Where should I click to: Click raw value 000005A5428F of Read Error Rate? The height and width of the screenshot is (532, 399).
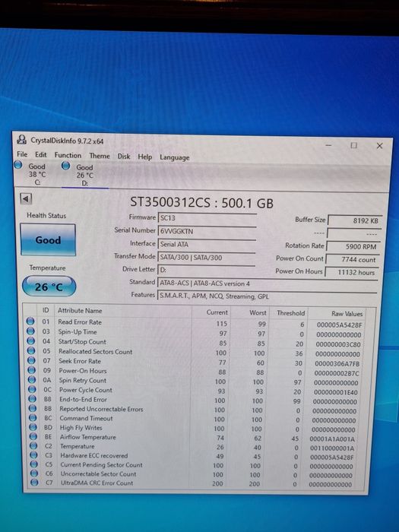tap(339, 325)
